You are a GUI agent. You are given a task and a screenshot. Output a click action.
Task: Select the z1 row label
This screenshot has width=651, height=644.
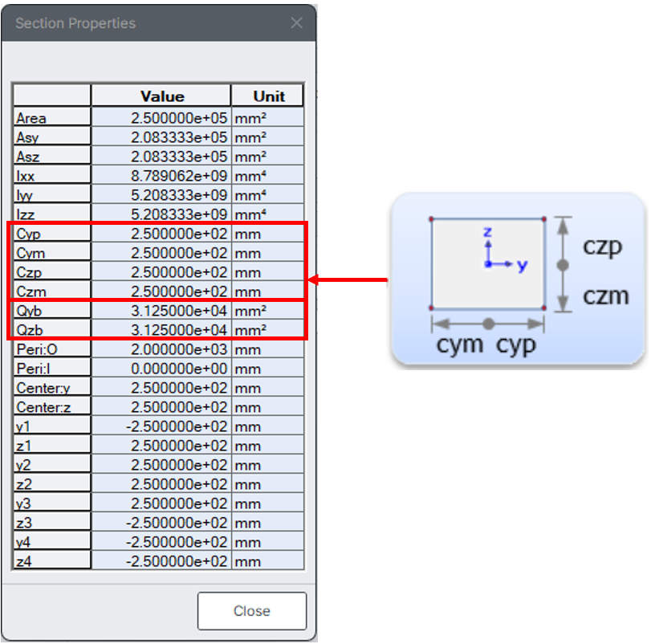coord(52,446)
